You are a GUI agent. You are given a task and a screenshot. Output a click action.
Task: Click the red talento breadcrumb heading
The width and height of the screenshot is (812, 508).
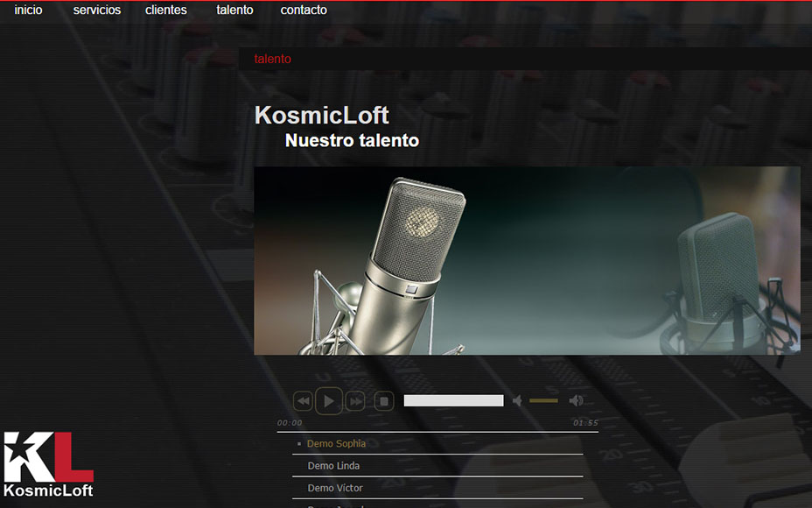pos(272,59)
